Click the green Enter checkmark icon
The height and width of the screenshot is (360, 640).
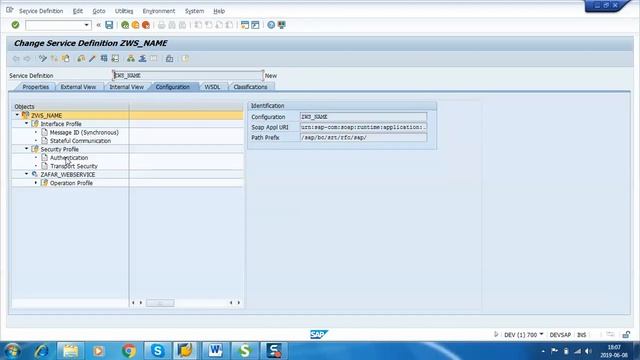pyautogui.click(x=16, y=25)
